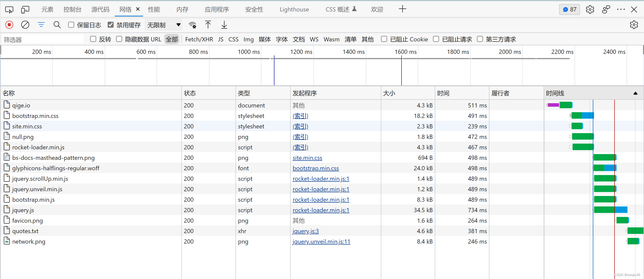Sort by 名称 column header
The width and height of the screenshot is (644, 279).
[x=91, y=93]
